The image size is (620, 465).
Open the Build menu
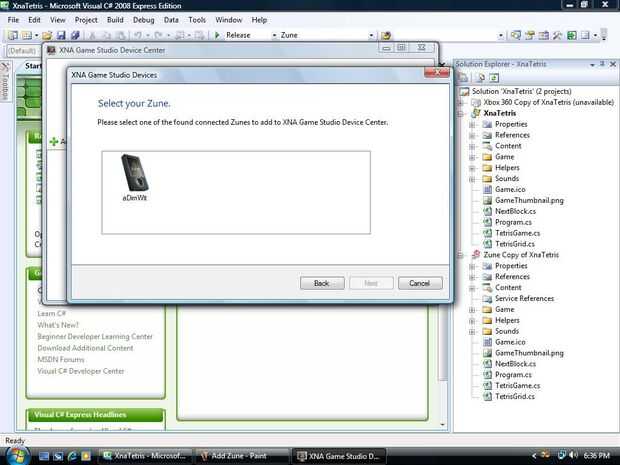(x=115, y=20)
